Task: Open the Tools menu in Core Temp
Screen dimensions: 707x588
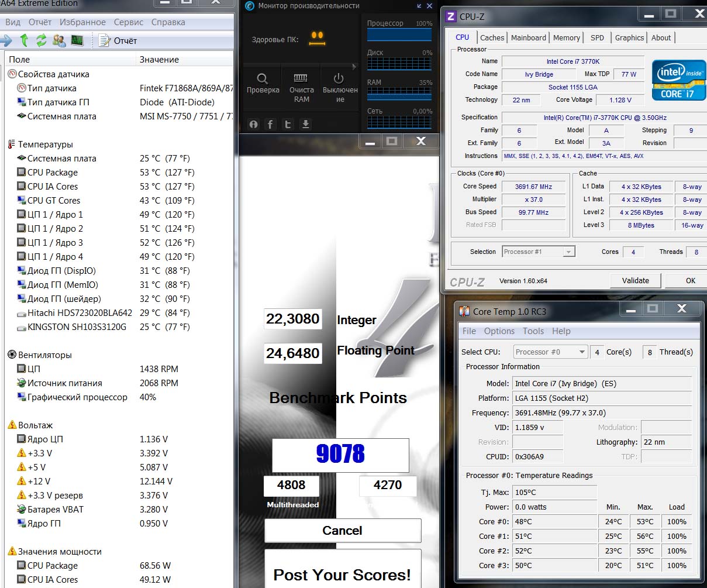Action: pyautogui.click(x=533, y=331)
